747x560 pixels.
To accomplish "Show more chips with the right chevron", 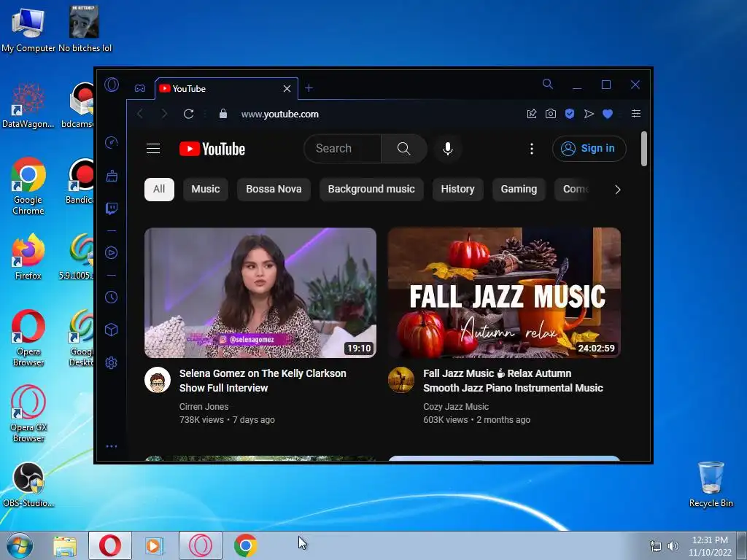I will [x=617, y=190].
